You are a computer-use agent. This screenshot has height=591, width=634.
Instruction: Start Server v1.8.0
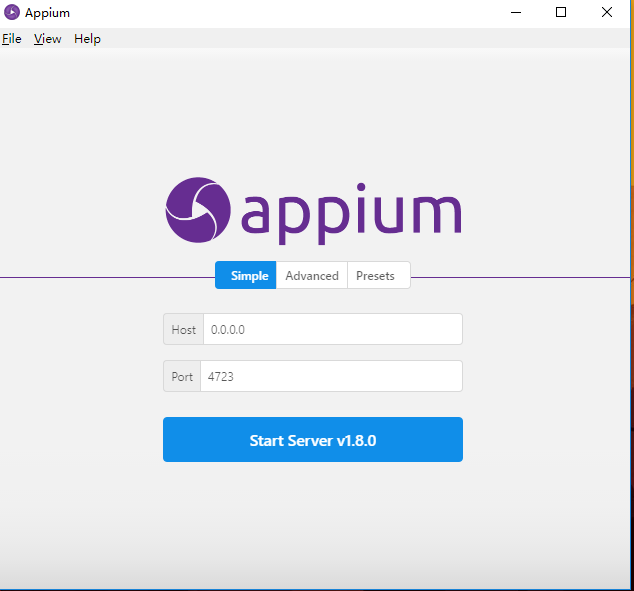(313, 439)
